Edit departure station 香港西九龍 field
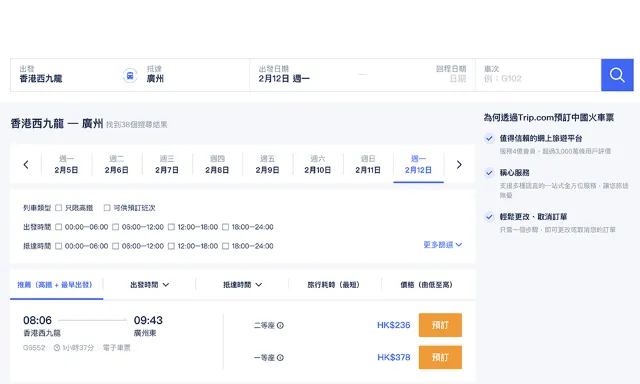 coord(67,75)
